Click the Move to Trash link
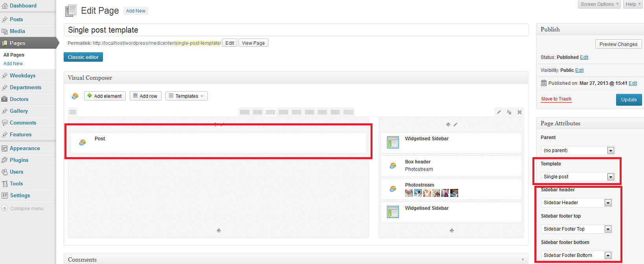The width and height of the screenshot is (644, 264). pyautogui.click(x=556, y=99)
